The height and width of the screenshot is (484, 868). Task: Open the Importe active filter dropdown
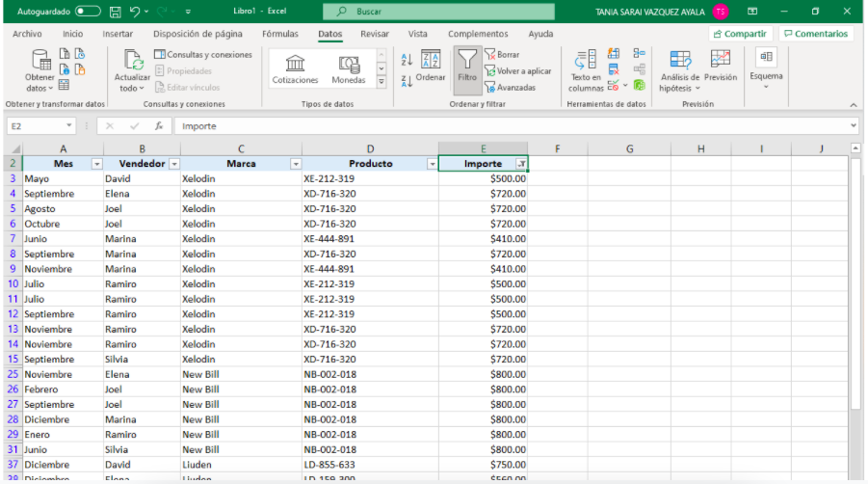click(521, 164)
